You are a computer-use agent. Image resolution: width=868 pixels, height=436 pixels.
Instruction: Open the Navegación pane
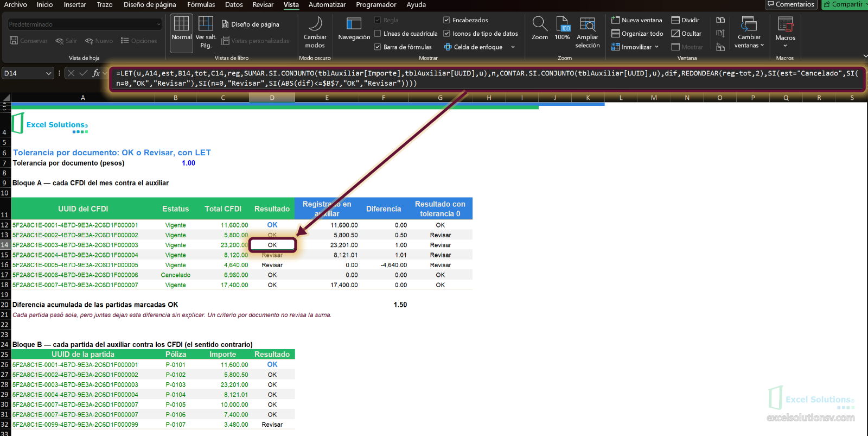coord(354,29)
